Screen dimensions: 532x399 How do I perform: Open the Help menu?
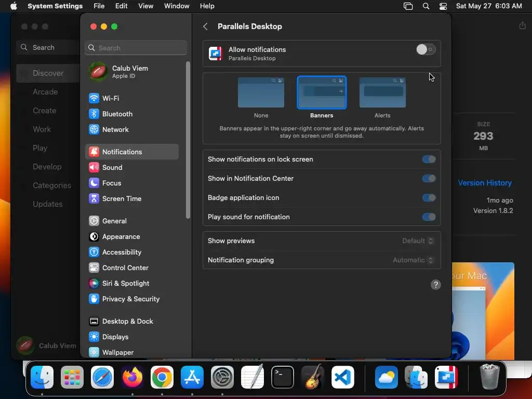tap(207, 6)
